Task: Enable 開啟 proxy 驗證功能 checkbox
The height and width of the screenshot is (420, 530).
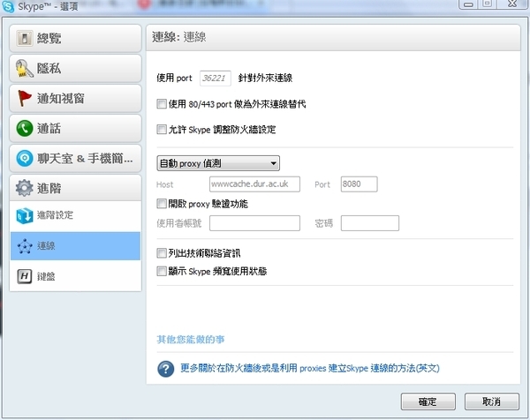Action: tap(162, 204)
